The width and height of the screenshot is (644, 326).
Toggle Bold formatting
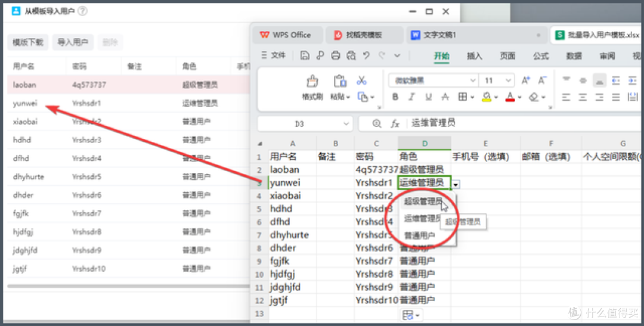click(395, 97)
